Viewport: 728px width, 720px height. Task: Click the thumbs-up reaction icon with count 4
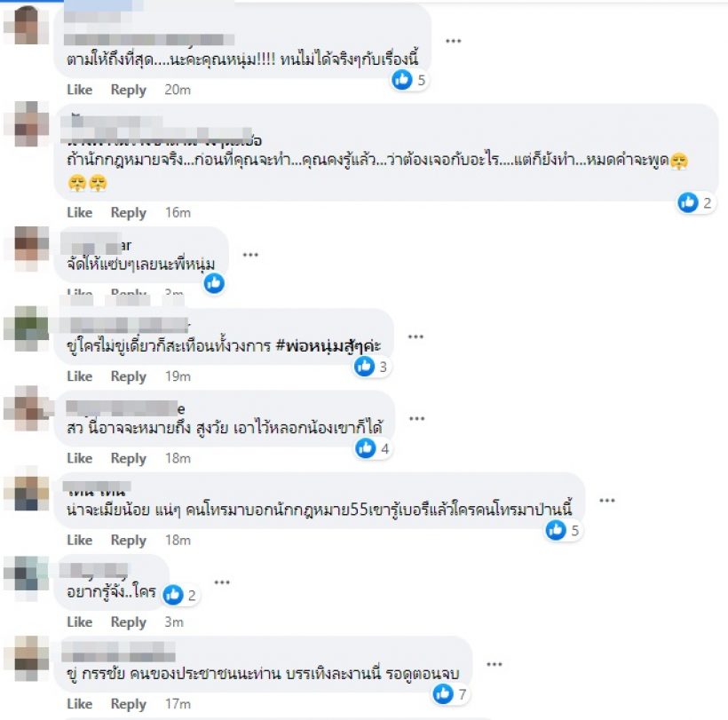[x=366, y=448]
